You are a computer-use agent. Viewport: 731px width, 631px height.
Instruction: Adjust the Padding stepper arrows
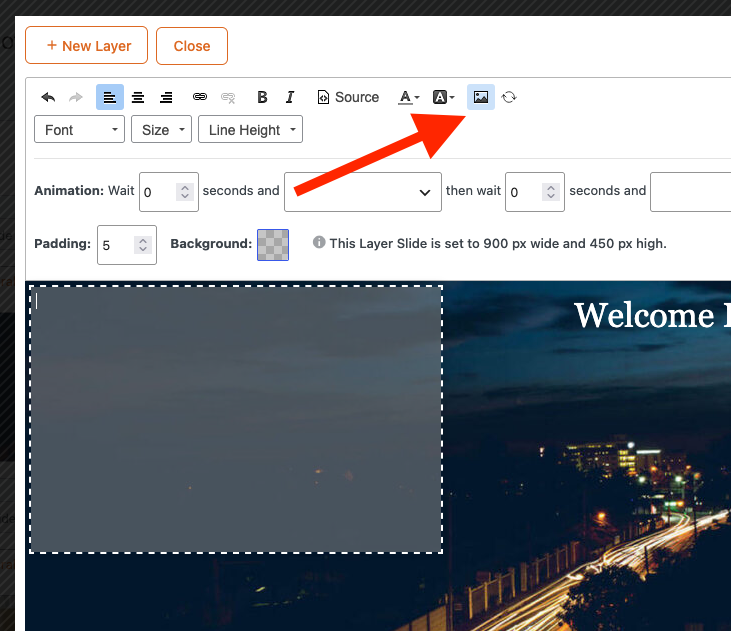click(x=143, y=245)
